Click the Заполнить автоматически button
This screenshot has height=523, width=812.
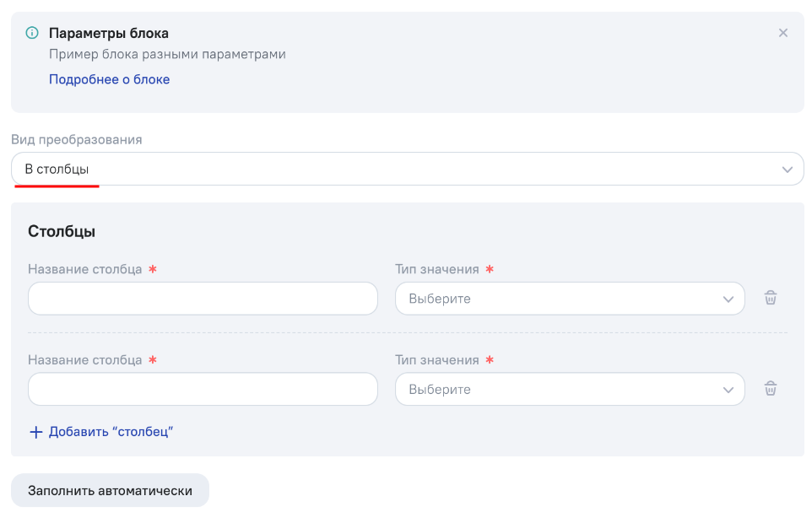tap(110, 490)
